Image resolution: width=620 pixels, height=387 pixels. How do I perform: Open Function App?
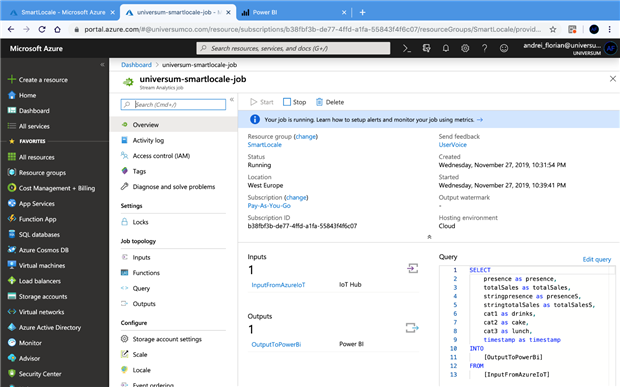pyautogui.click(x=32, y=219)
